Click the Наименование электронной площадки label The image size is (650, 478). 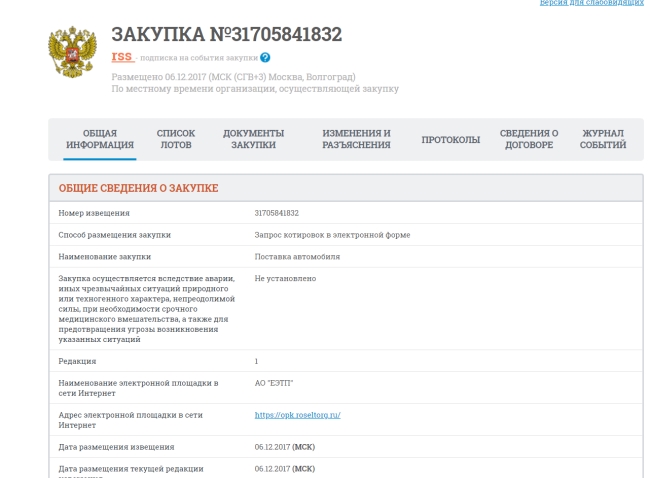(x=138, y=388)
